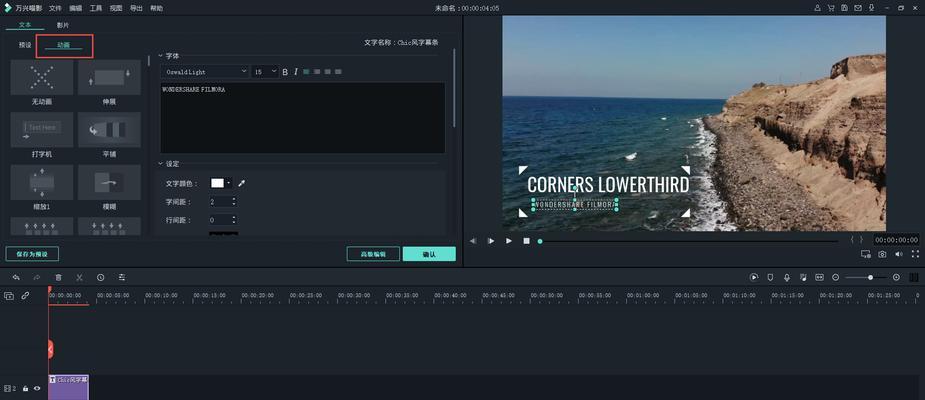Select the purple Chic title clip
The height and width of the screenshot is (400, 925).
pyautogui.click(x=68, y=387)
